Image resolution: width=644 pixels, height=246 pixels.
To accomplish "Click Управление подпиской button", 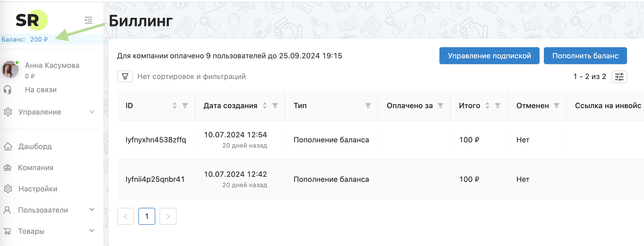I will [489, 56].
